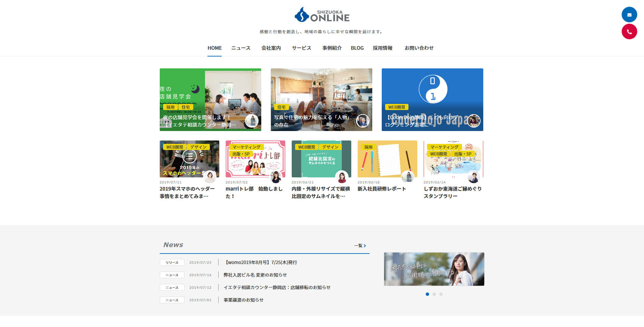
Task: Click ニュース label beside 2019/07/16
Action: 172,275
